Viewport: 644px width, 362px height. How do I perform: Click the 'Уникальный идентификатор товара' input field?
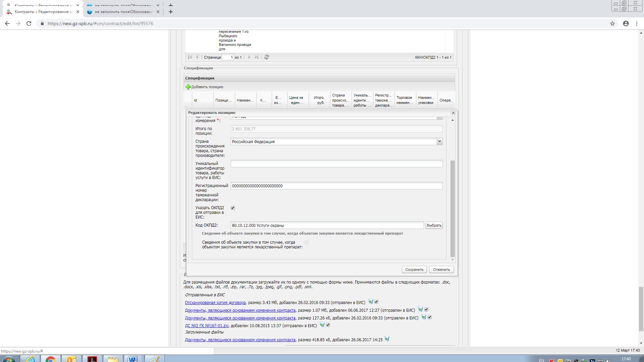pos(336,164)
